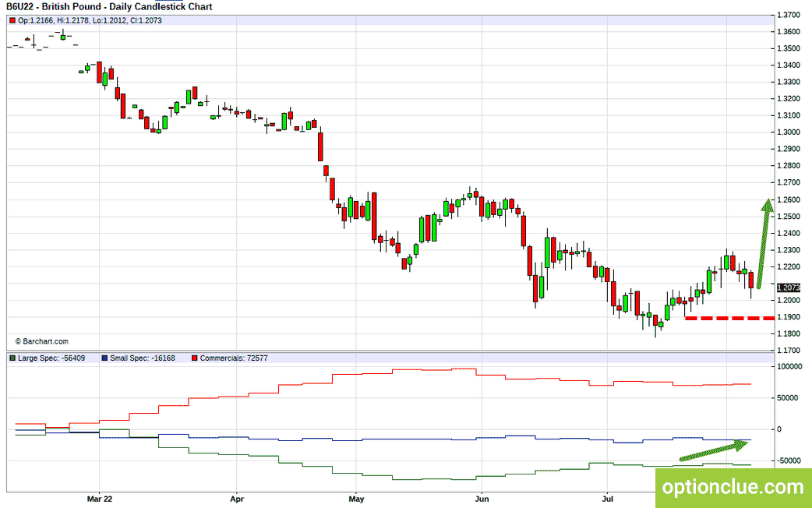
Task: Click the red dashed support line
Action: click(x=729, y=318)
